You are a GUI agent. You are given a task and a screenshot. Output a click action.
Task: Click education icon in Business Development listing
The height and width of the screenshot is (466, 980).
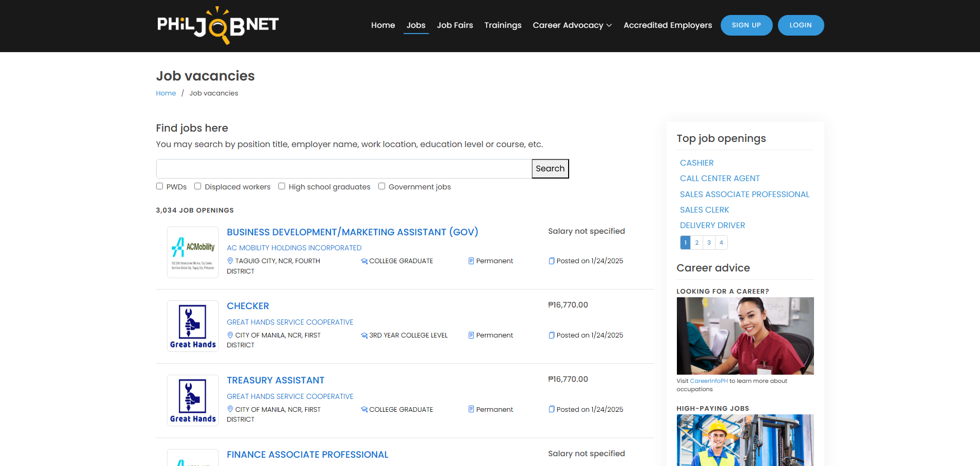(x=364, y=261)
